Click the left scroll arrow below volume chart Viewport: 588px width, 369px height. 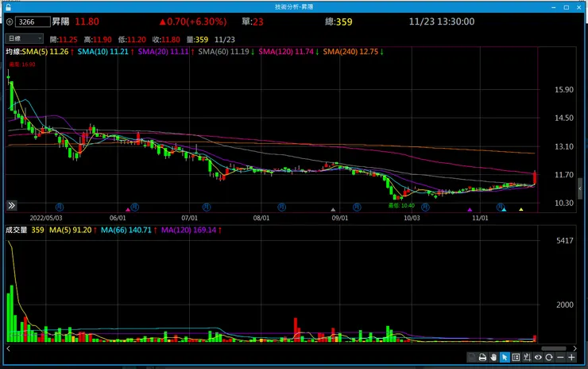coord(8,348)
